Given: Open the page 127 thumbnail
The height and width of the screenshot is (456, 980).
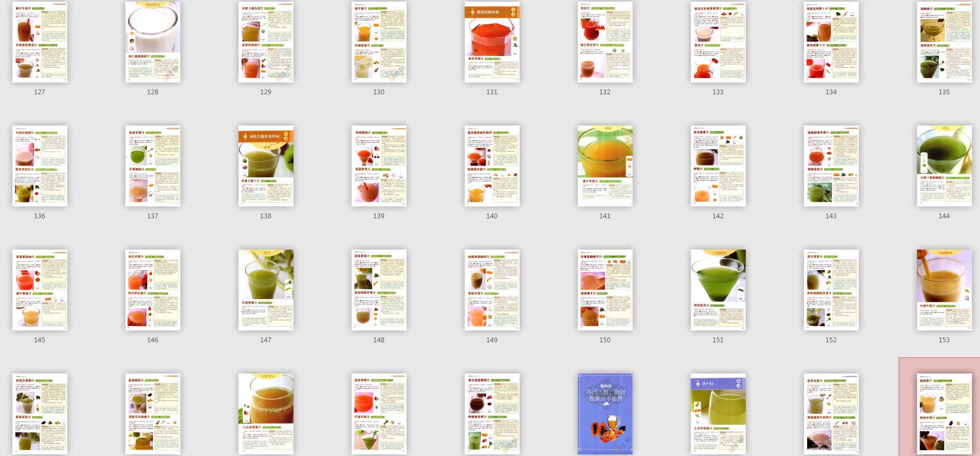Looking at the screenshot, I should (x=40, y=42).
